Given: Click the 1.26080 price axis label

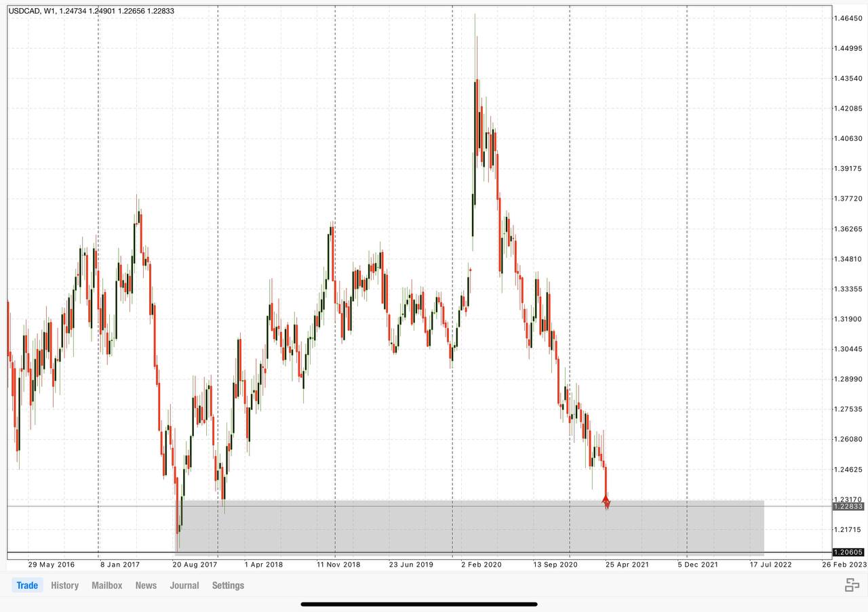Looking at the screenshot, I should [x=850, y=439].
